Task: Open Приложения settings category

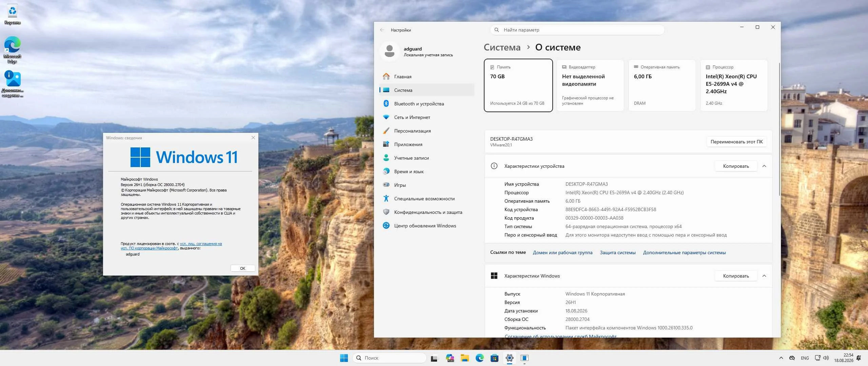Action: click(x=427, y=144)
